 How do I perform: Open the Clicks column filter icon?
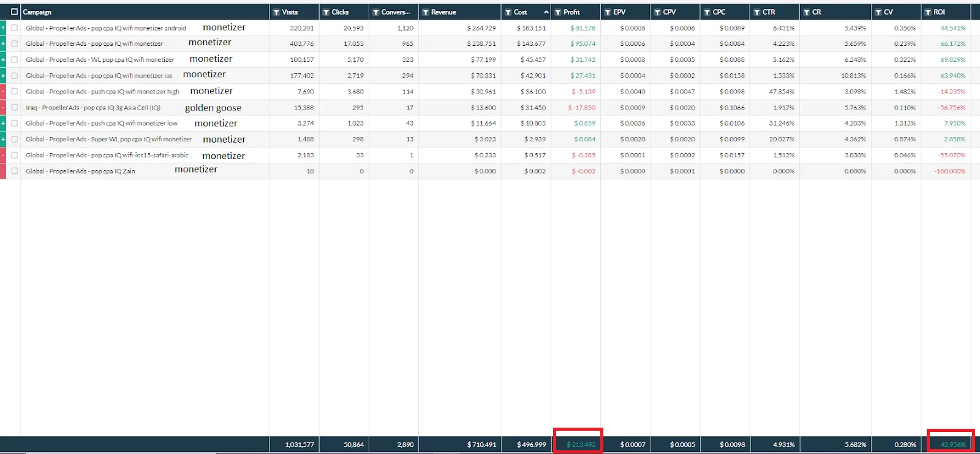pyautogui.click(x=326, y=12)
